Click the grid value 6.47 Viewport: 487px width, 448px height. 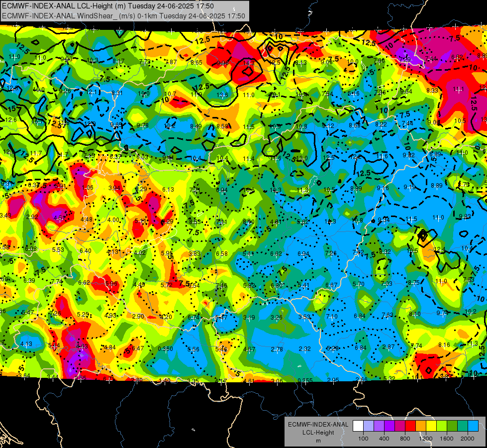coord(138,348)
